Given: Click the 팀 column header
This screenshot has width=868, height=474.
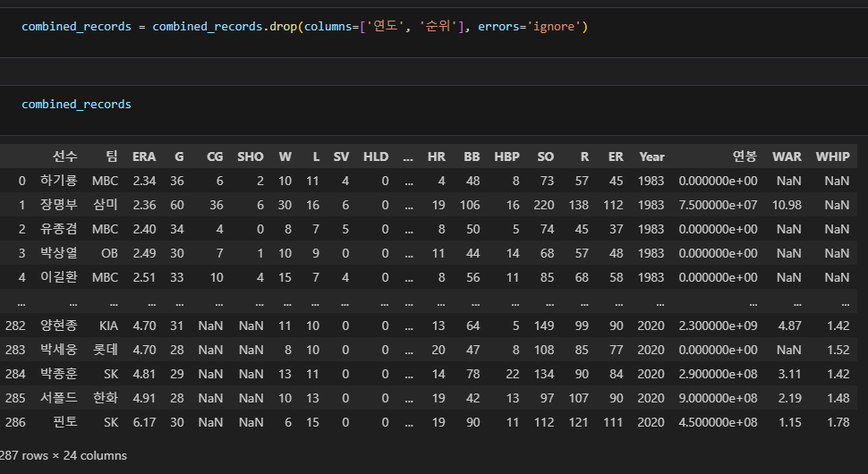Looking at the screenshot, I should (x=112, y=157).
